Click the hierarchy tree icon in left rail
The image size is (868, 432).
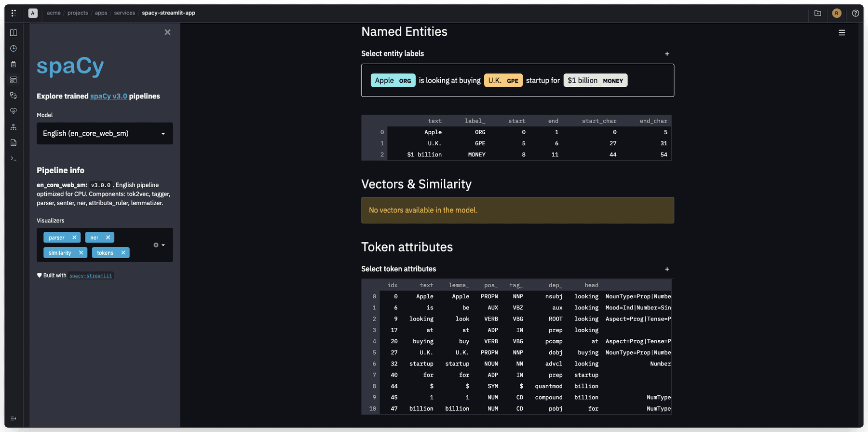(14, 127)
